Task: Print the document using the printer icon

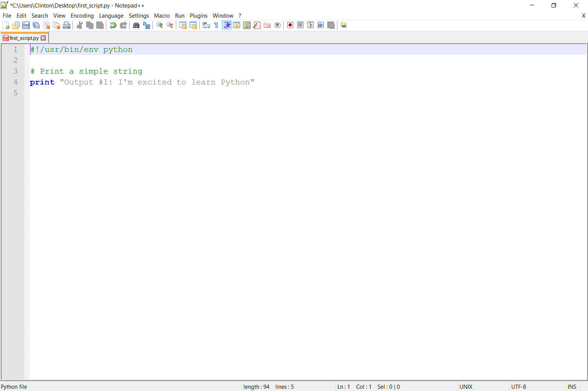Action: pos(67,25)
